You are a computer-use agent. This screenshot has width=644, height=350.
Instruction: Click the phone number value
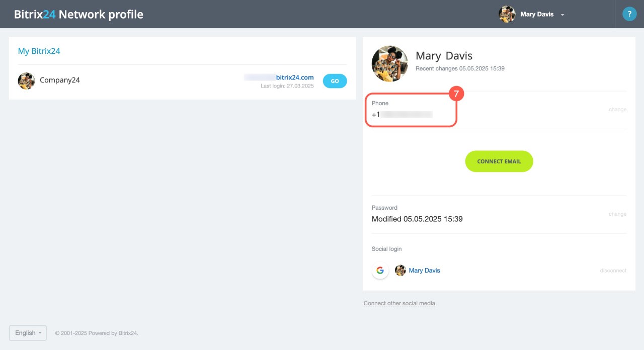402,115
